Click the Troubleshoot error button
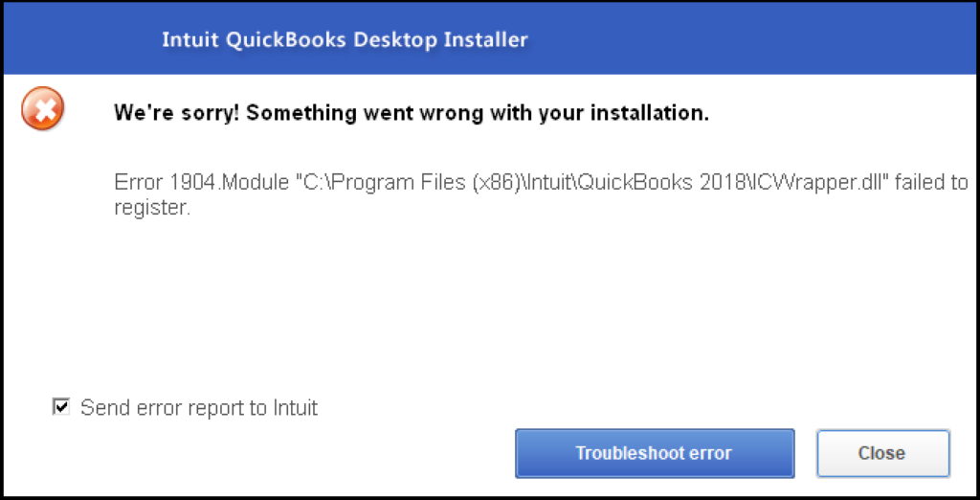This screenshot has width=980, height=500. (x=654, y=453)
